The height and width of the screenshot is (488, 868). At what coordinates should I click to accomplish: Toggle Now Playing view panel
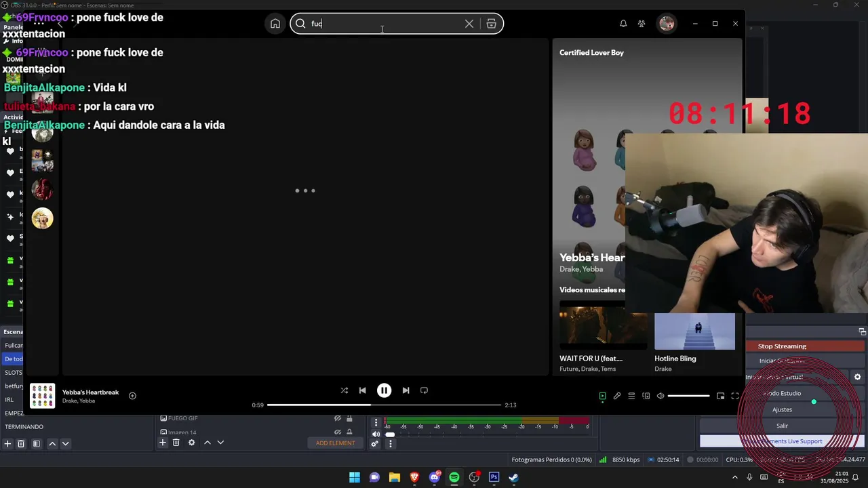click(602, 396)
